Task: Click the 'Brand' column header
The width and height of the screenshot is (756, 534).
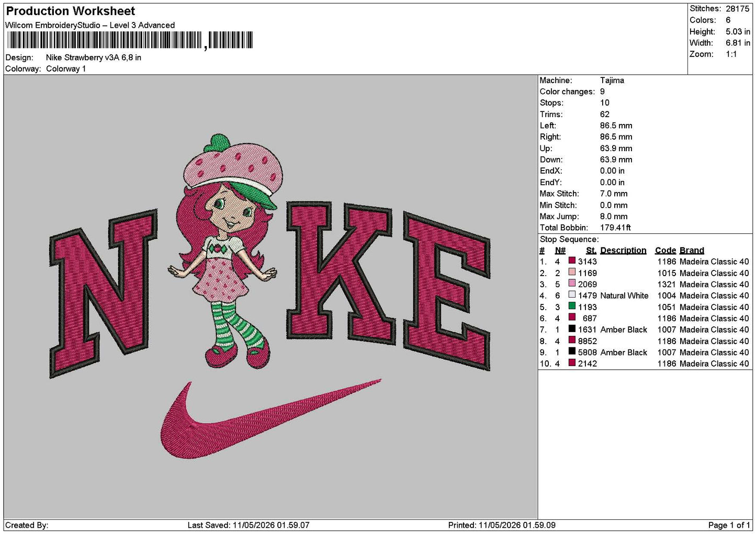Action: click(692, 251)
